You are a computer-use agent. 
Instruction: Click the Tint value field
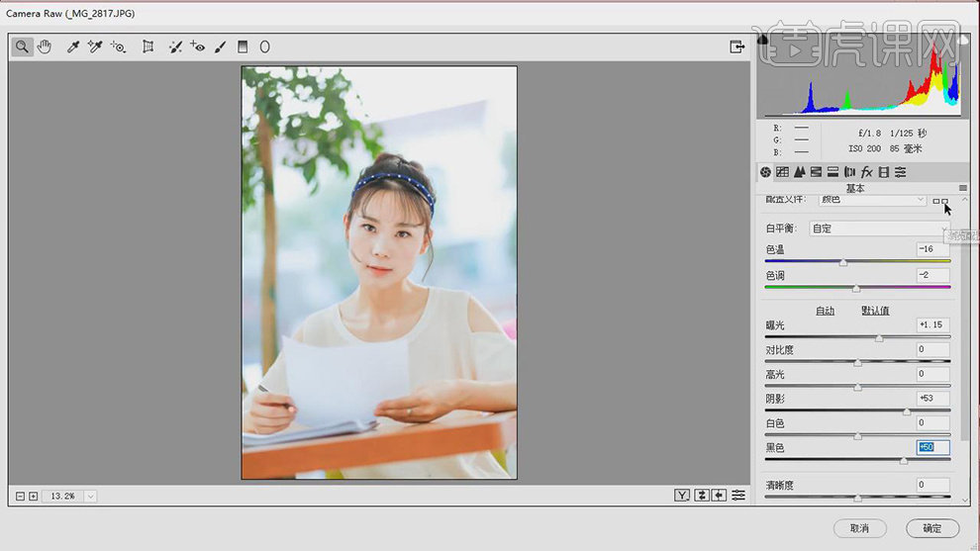[933, 275]
